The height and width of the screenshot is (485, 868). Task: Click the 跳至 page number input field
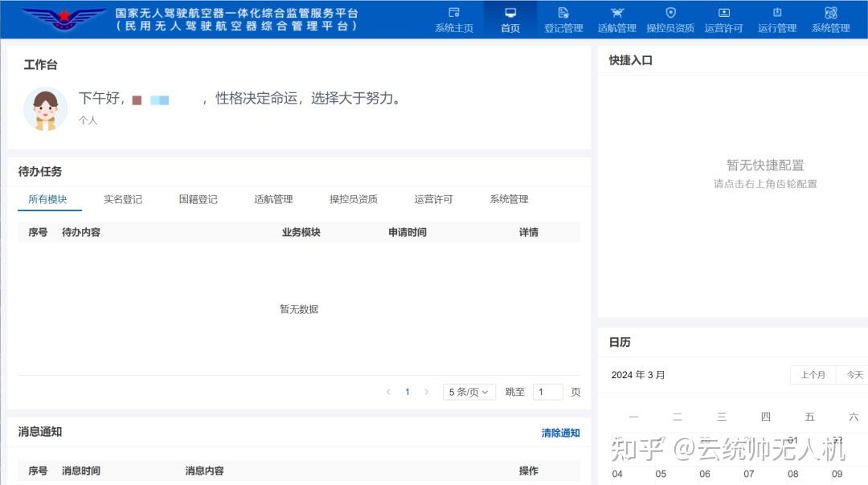tap(547, 391)
